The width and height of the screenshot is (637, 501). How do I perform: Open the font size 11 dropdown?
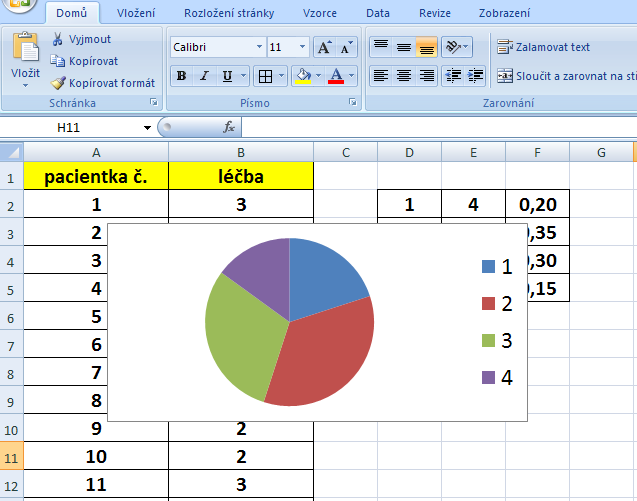[x=302, y=47]
